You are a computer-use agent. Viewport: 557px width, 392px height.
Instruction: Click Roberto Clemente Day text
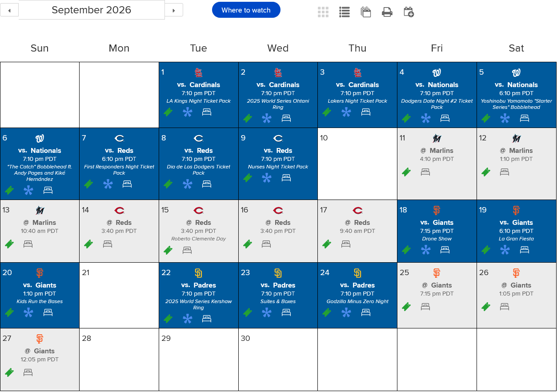tap(199, 239)
